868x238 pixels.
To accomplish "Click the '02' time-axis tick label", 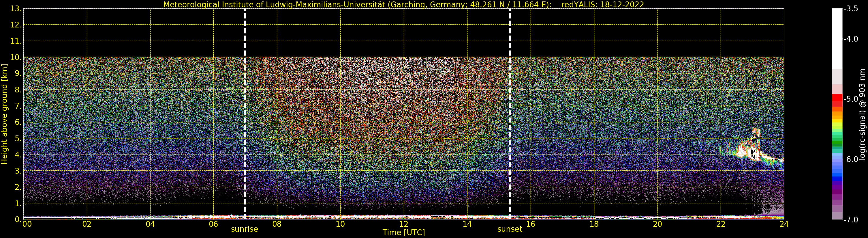I will 87,224.
